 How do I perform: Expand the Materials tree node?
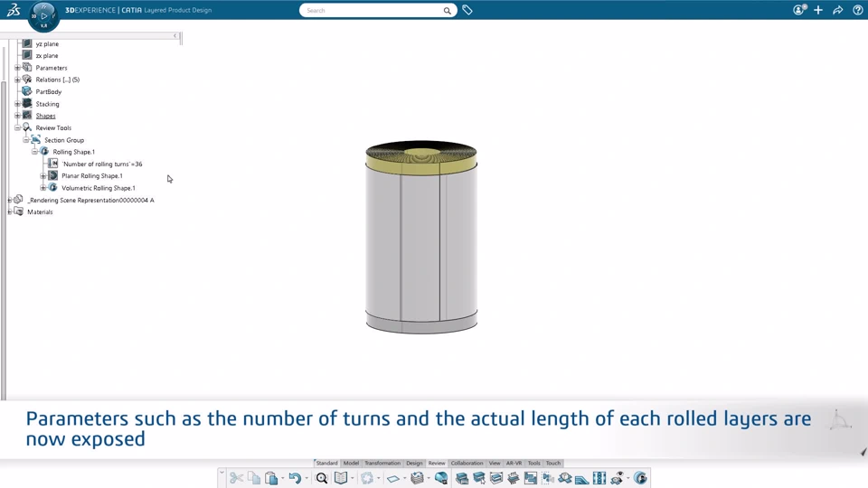click(x=9, y=211)
